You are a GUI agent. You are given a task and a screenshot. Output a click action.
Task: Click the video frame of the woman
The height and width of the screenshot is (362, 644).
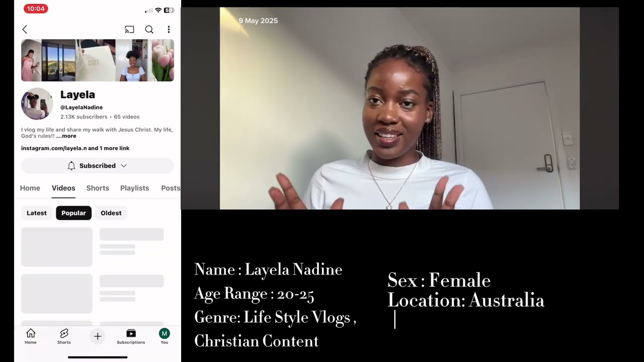(x=399, y=108)
